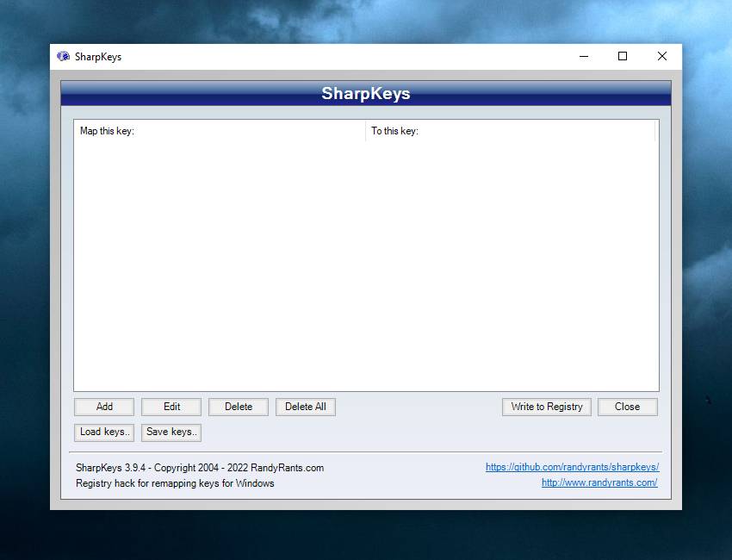The height and width of the screenshot is (560, 732).
Task: Click Write to Registry
Action: click(x=546, y=407)
